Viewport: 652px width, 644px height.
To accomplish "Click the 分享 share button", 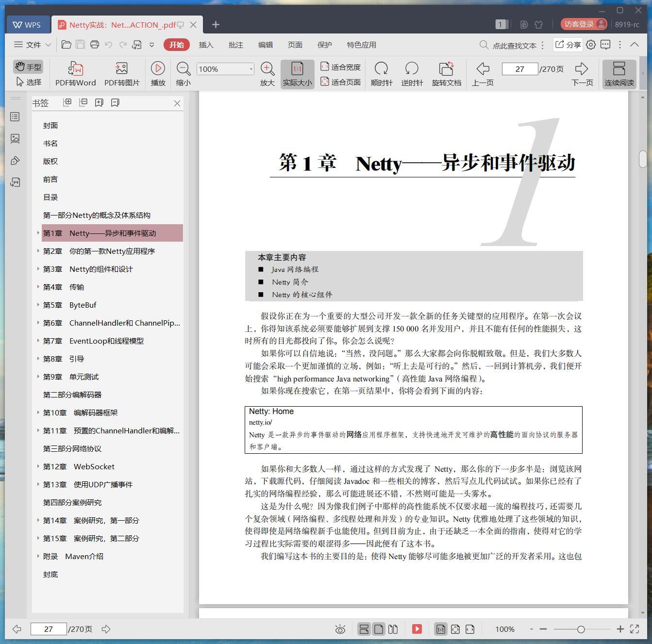I will pyautogui.click(x=568, y=45).
